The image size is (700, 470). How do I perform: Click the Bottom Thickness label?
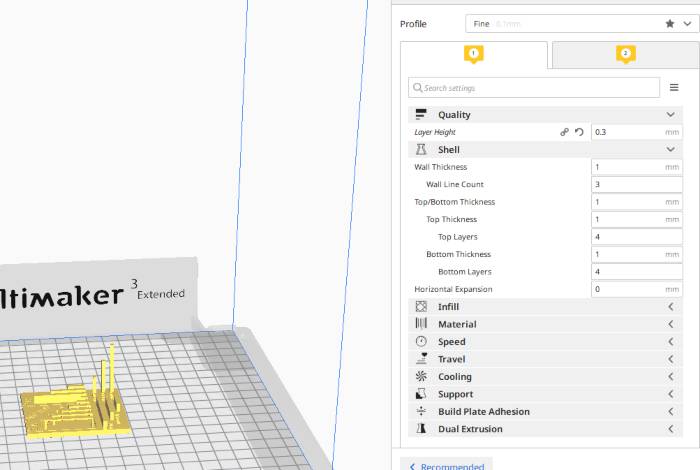tap(458, 254)
